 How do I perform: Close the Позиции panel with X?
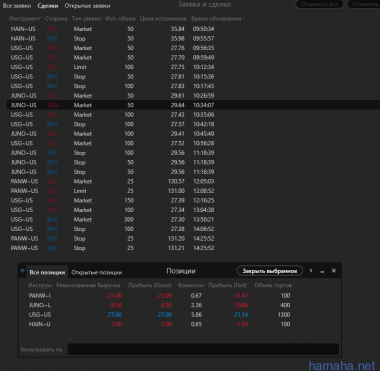334,271
